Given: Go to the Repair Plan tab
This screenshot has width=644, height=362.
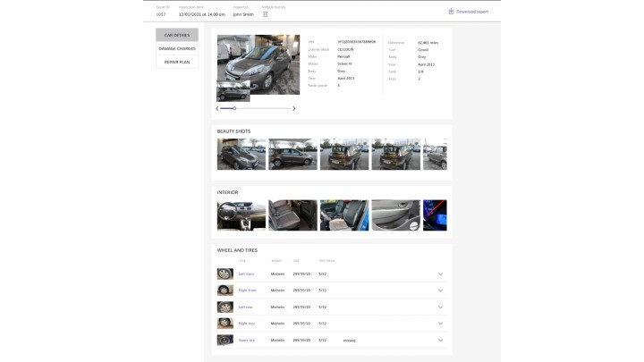Looking at the screenshot, I should pyautogui.click(x=177, y=62).
